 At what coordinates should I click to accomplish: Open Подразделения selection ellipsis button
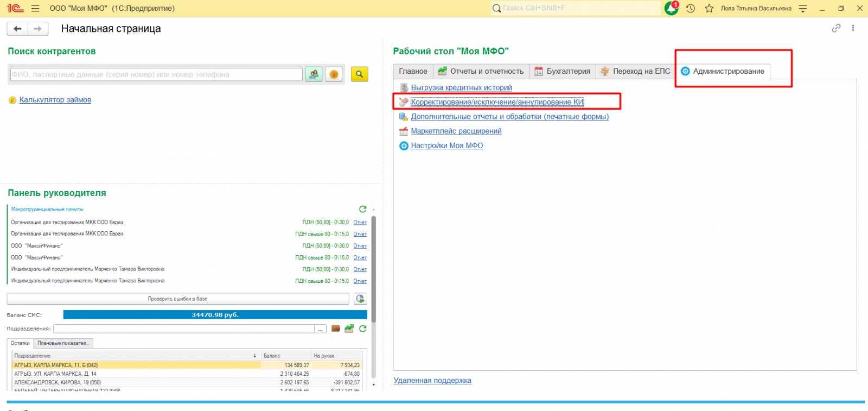point(321,329)
